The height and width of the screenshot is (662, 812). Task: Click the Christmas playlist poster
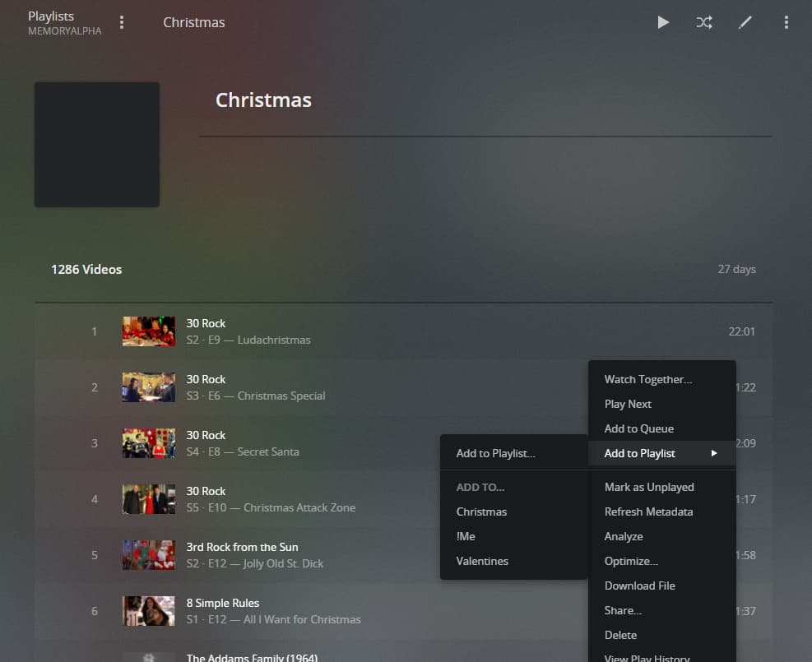(97, 145)
